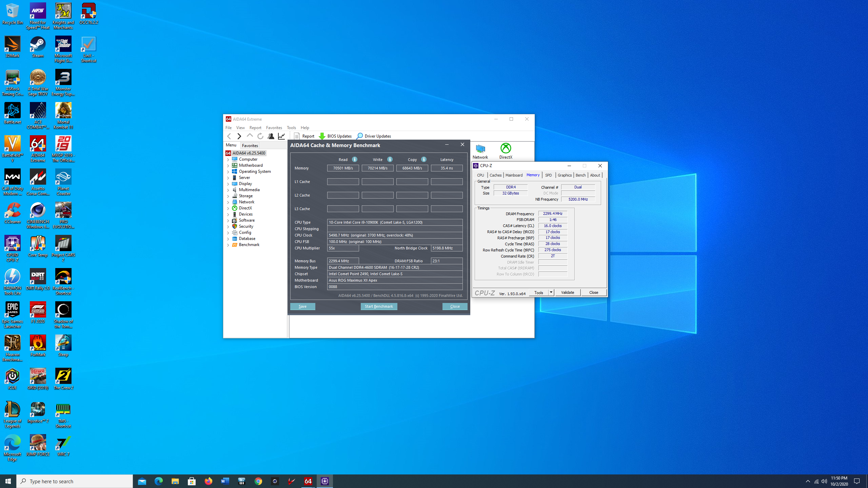
Task: Click the AIDA64 refresh icon
Action: pos(260,136)
